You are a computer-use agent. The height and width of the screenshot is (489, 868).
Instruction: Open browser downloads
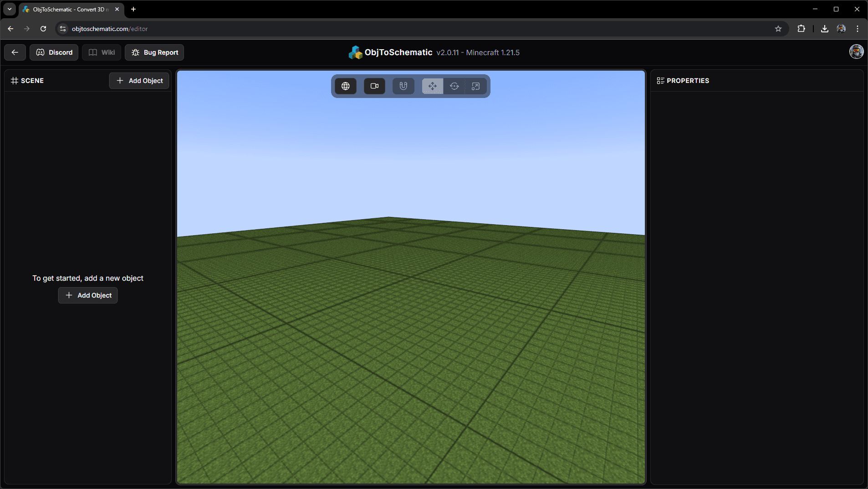pyautogui.click(x=825, y=29)
